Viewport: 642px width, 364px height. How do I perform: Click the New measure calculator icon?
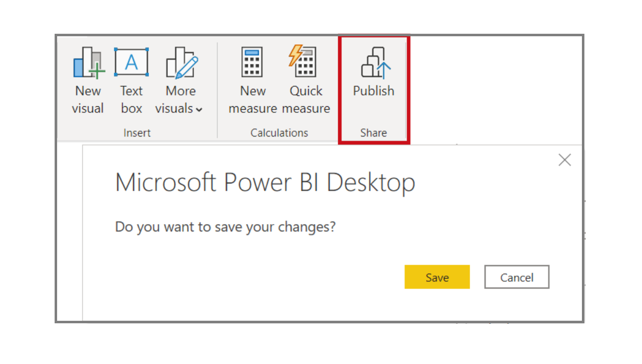252,62
